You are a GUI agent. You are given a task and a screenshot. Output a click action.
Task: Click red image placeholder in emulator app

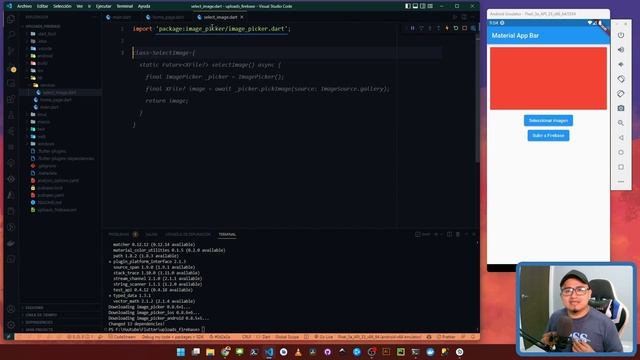click(x=548, y=78)
